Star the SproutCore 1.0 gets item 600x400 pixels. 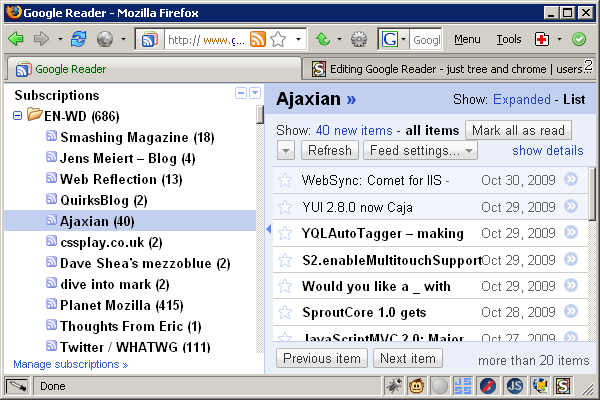click(285, 312)
